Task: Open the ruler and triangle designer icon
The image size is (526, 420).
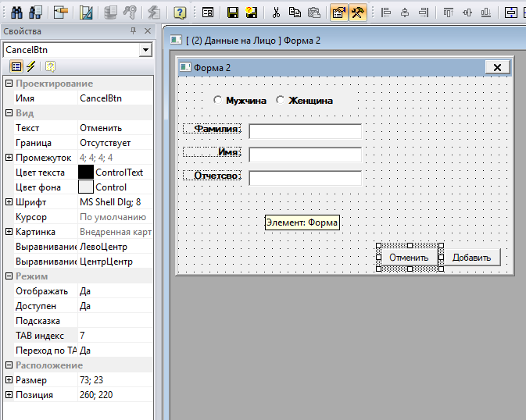Action: (x=86, y=12)
